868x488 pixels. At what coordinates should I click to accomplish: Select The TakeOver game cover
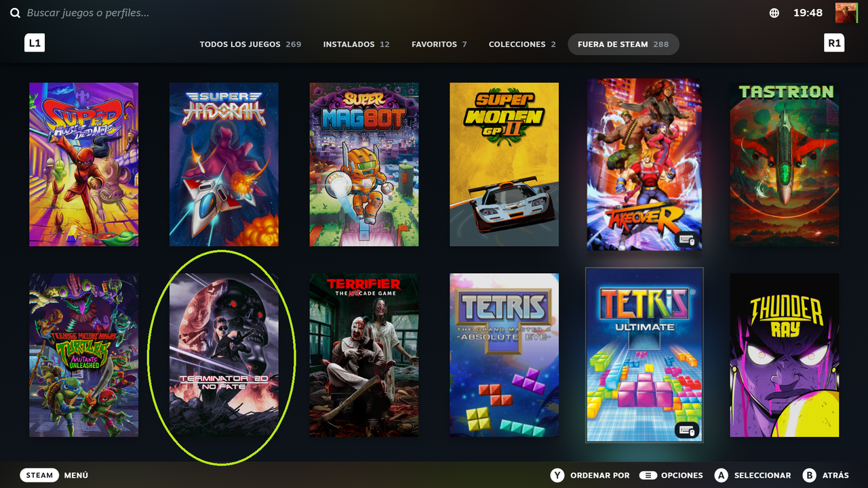pyautogui.click(x=644, y=165)
